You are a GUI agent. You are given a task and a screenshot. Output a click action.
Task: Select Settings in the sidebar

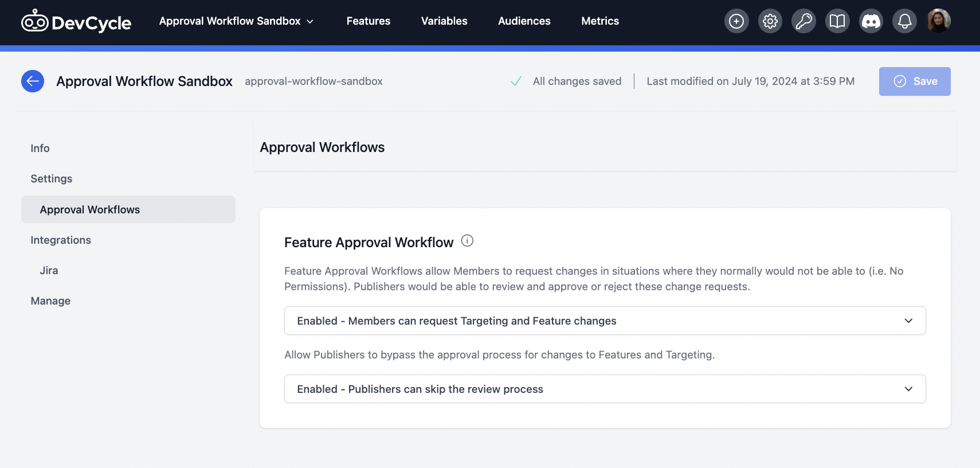[x=52, y=178]
